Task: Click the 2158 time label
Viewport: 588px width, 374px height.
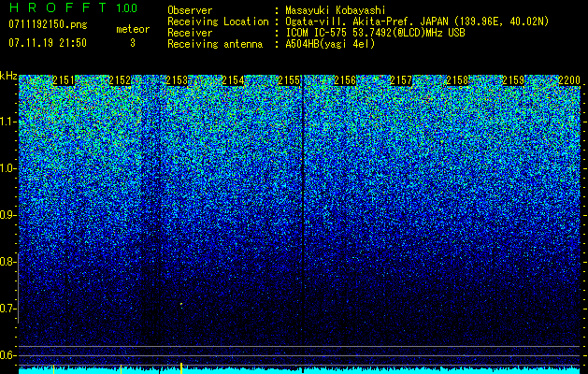Action: 457,80
